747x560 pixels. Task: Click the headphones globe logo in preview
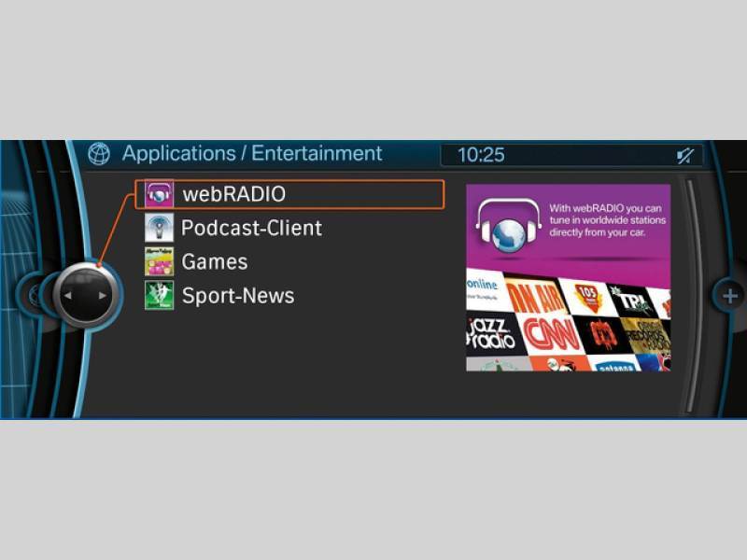[509, 227]
